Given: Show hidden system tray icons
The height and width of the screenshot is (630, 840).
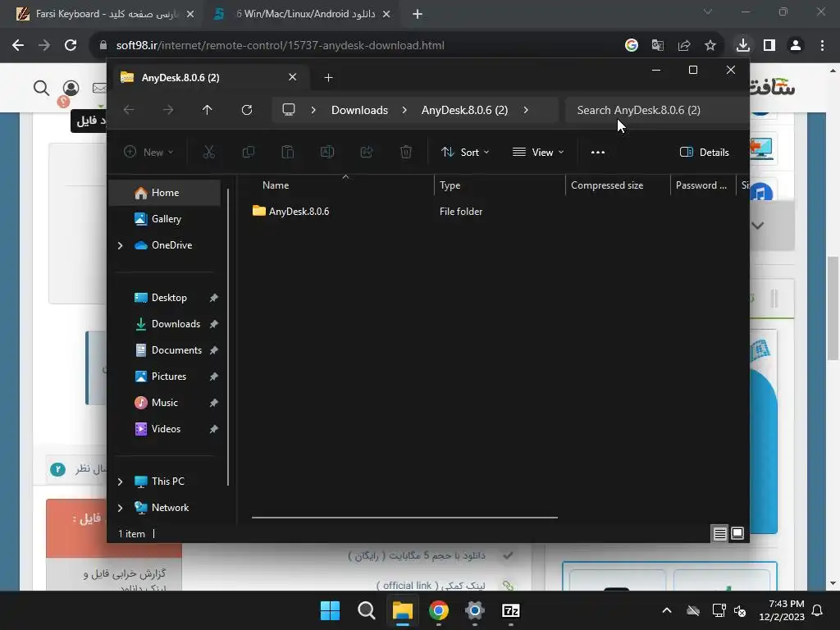Looking at the screenshot, I should point(666,610).
